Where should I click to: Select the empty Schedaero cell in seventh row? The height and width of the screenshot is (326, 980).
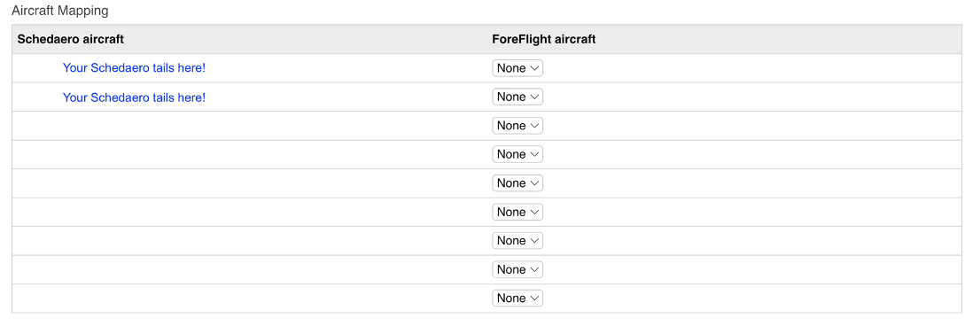click(x=249, y=240)
